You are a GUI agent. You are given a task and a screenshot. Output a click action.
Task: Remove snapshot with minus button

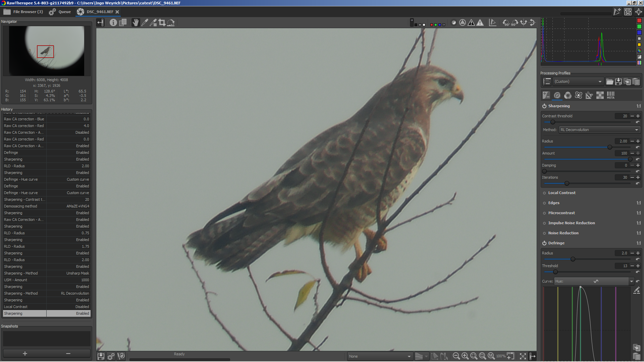click(x=68, y=354)
